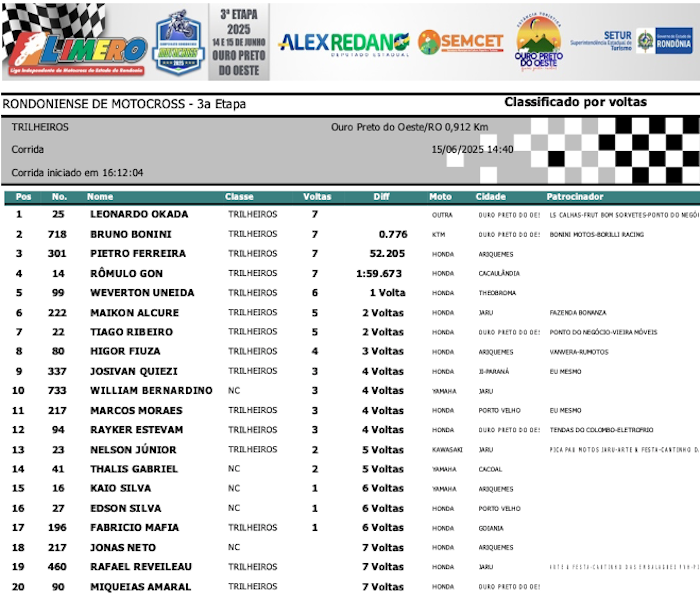Click the LIMERO league logo
Screen dimensions: 700x598
(75, 42)
